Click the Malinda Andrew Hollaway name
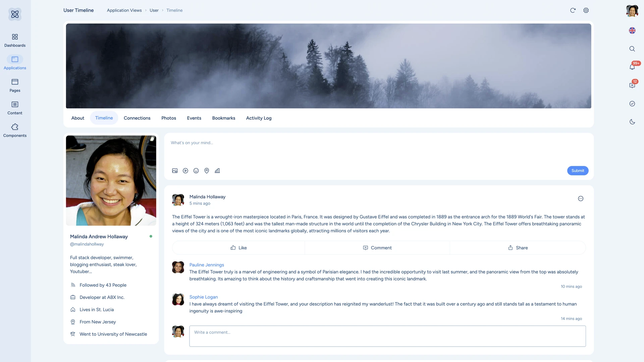The height and width of the screenshot is (362, 644). [99, 237]
